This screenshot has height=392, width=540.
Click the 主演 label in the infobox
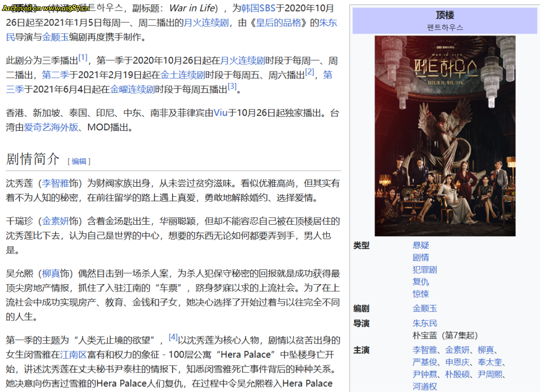coord(361,350)
